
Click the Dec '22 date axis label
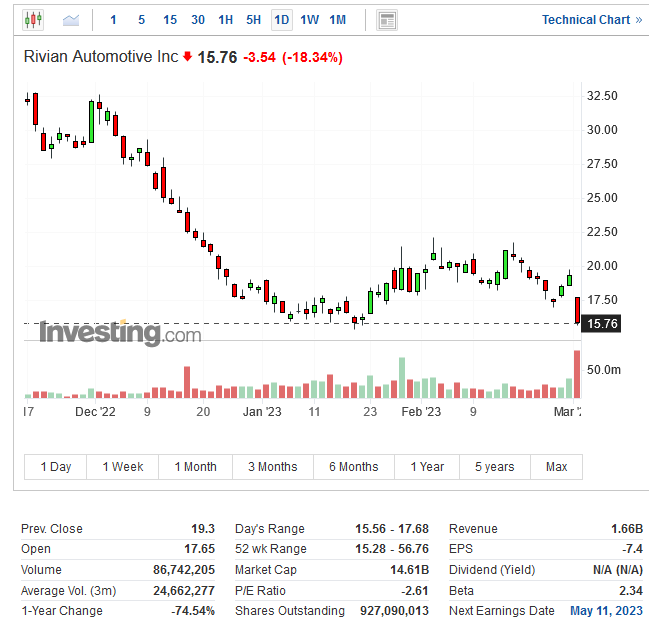coord(95,412)
